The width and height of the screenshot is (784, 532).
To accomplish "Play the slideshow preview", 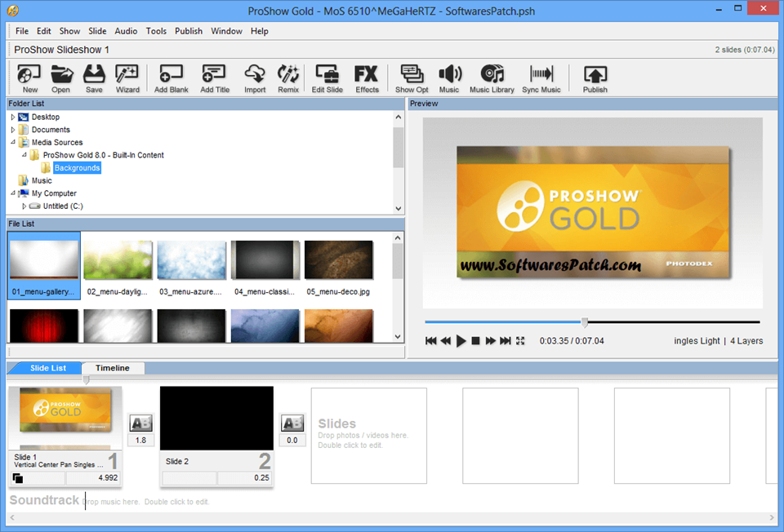I will 461,341.
